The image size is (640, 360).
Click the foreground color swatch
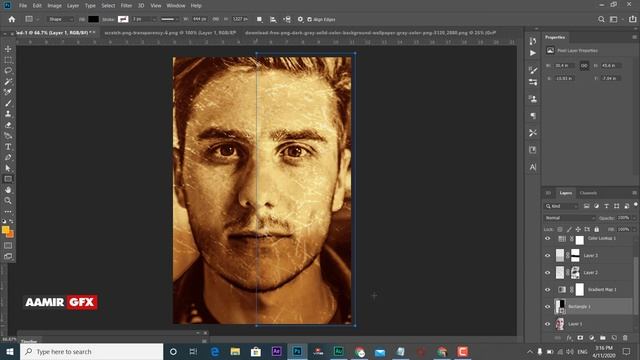pyautogui.click(x=6, y=231)
